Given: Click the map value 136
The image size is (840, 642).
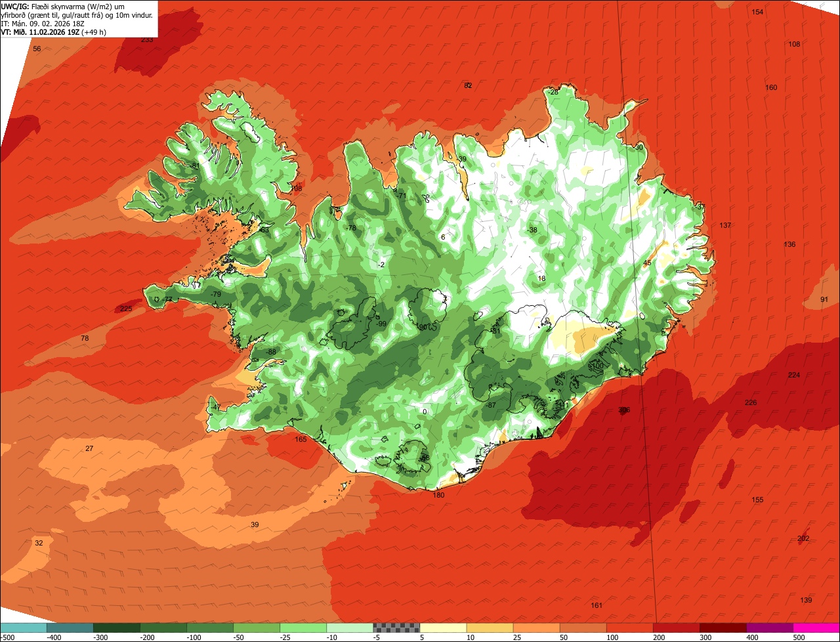Looking at the screenshot, I should [x=789, y=245].
